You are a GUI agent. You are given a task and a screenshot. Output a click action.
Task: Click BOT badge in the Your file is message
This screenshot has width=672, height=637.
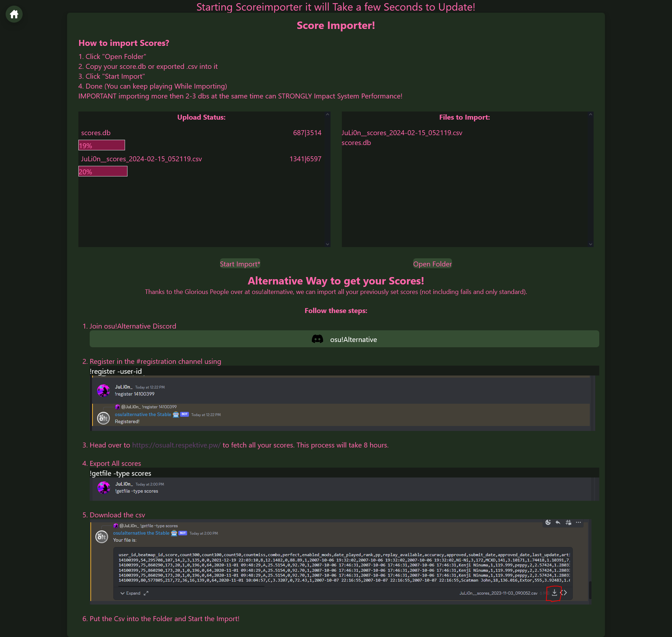point(183,533)
